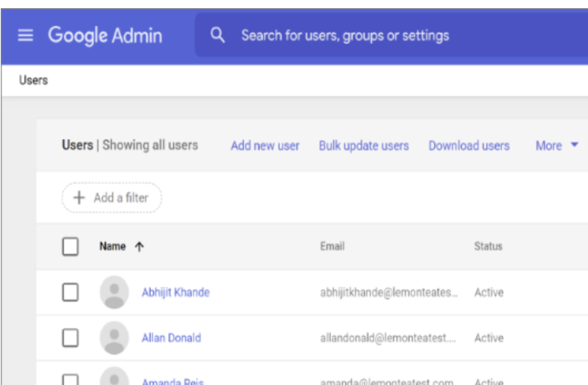
Task: Click the Google Admin logo
Action: (x=105, y=36)
